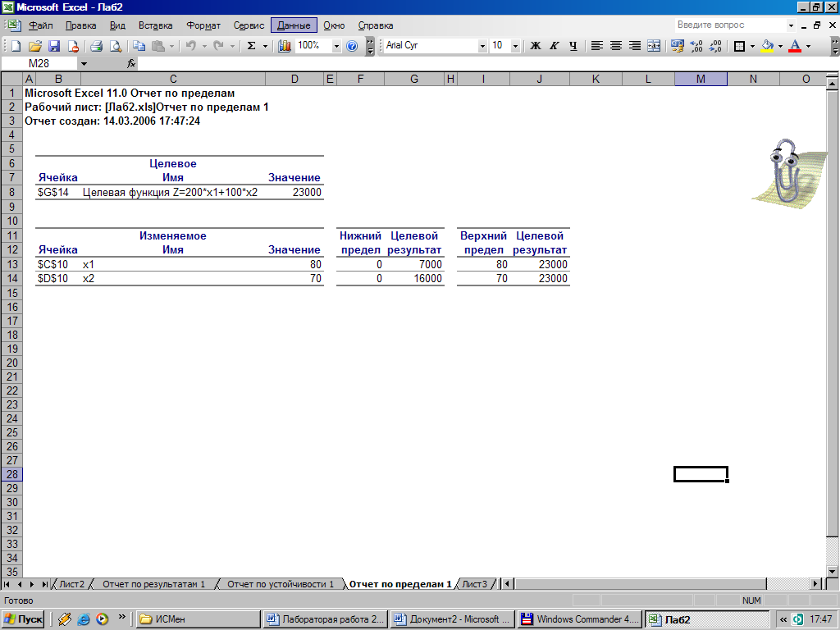Expand the font color dropdown arrow

click(x=808, y=46)
